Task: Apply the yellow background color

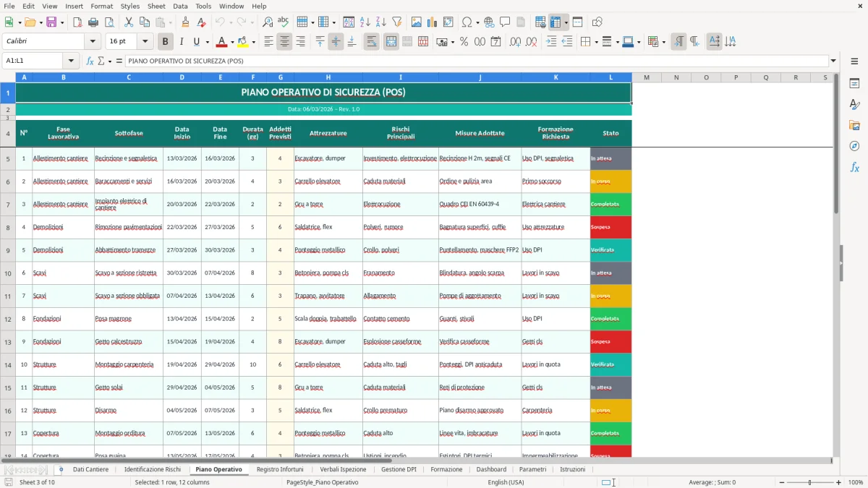Action: point(243,42)
